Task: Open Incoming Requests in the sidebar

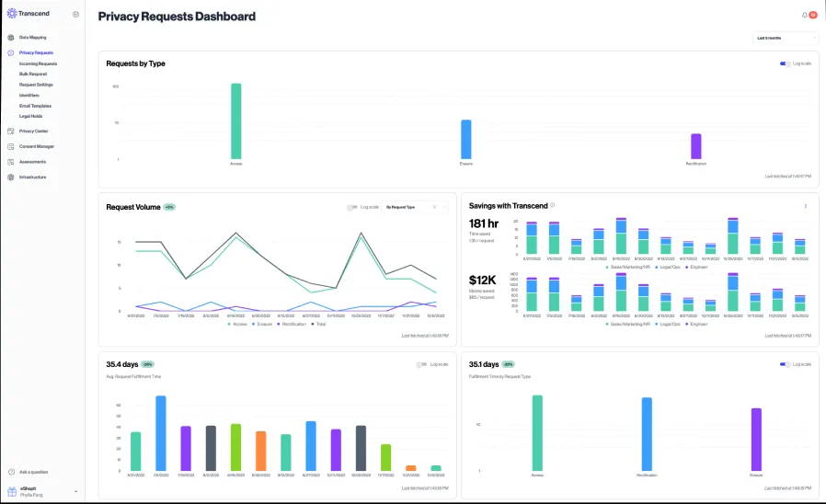Action: pos(38,63)
